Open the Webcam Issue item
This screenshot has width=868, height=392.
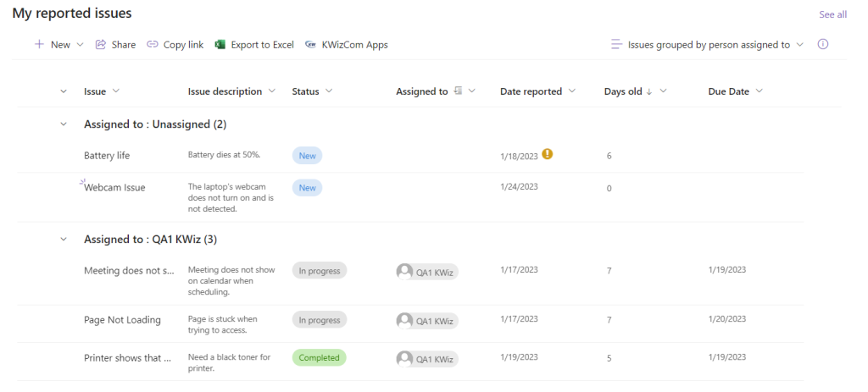point(114,187)
